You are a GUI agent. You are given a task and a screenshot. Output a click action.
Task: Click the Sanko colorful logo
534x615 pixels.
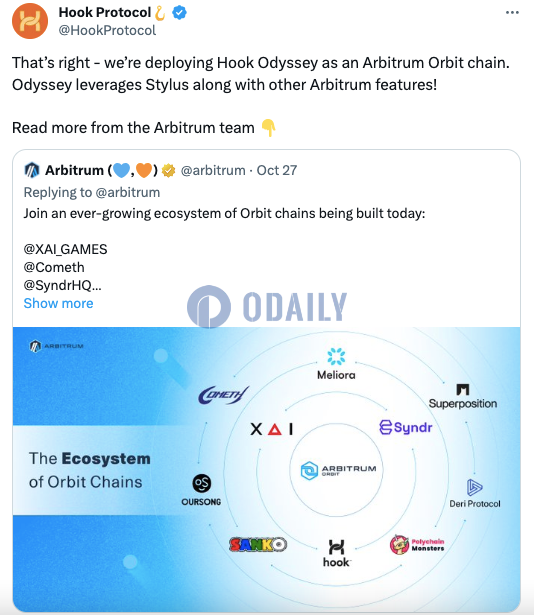pos(258,544)
